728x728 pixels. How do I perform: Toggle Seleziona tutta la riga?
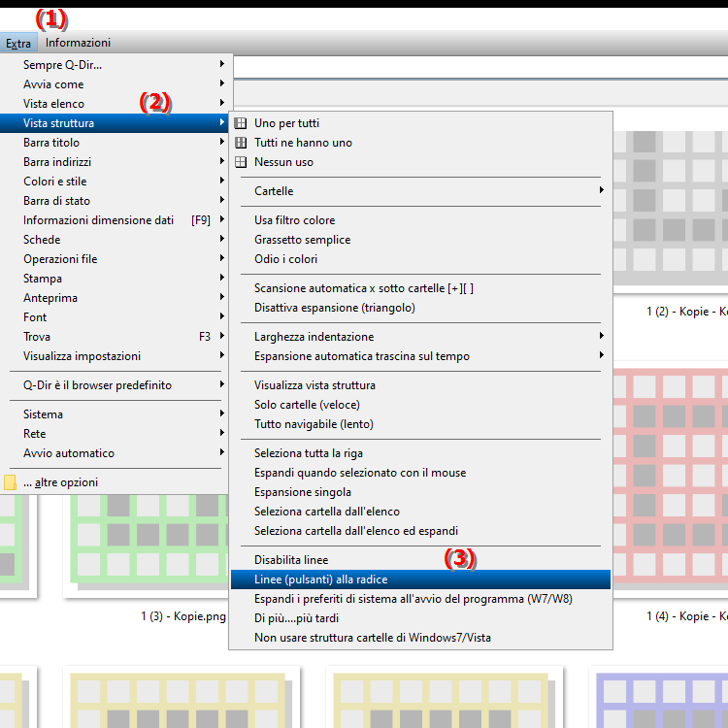420,453
